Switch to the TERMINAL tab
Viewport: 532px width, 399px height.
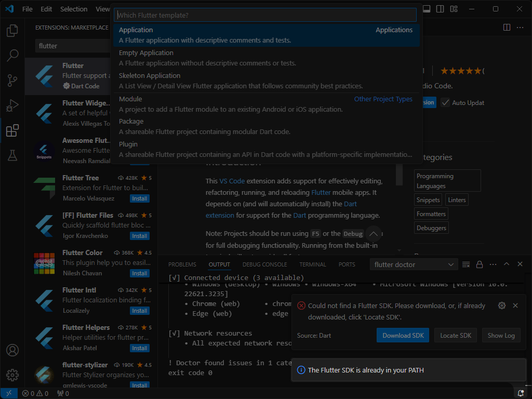pos(312,264)
